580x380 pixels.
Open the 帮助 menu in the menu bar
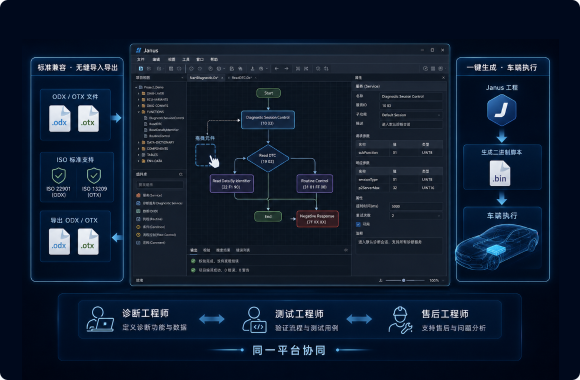(x=214, y=59)
